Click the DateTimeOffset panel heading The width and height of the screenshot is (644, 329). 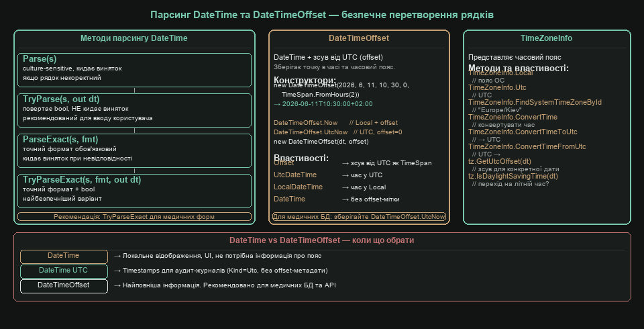(x=359, y=38)
